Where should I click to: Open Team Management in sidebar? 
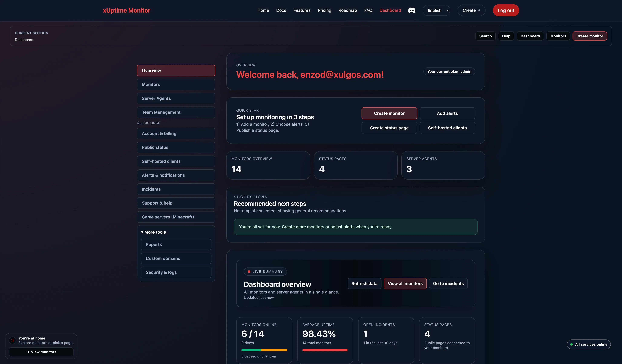176,112
